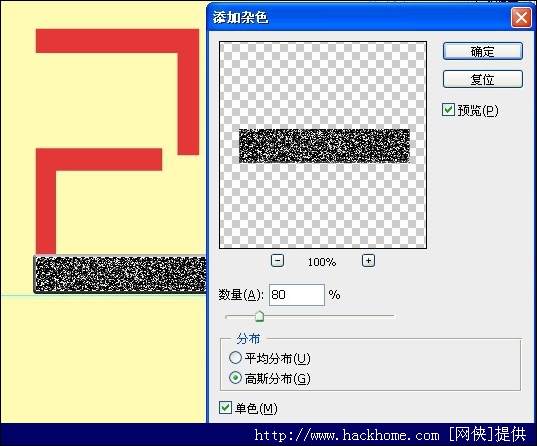Confirm noise settings with 确定 button
This screenshot has width=537, height=446.
click(x=483, y=52)
